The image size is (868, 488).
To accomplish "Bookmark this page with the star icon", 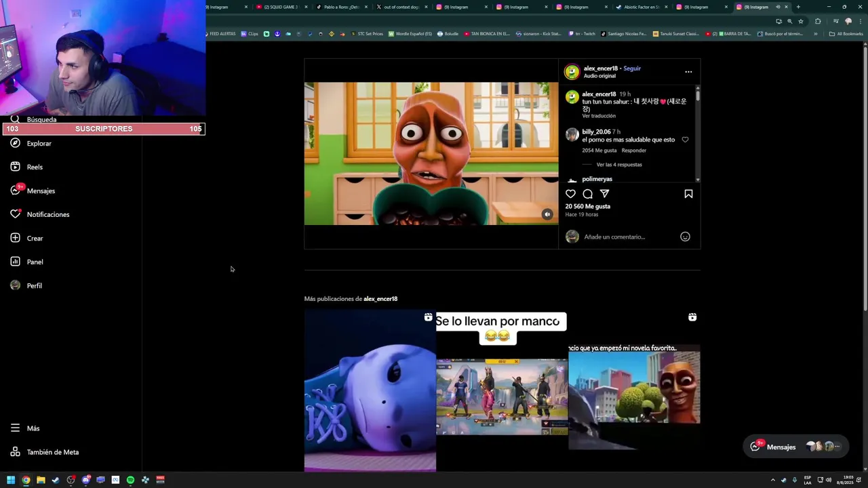I will (x=801, y=21).
